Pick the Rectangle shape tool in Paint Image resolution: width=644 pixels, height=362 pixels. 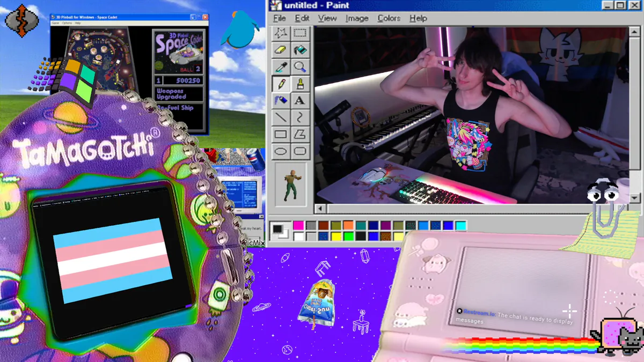(x=281, y=134)
